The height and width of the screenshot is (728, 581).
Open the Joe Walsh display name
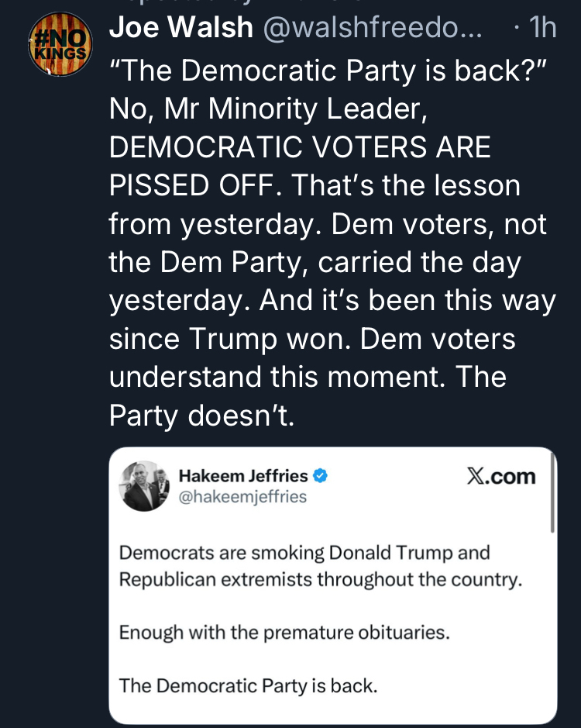[x=181, y=28]
